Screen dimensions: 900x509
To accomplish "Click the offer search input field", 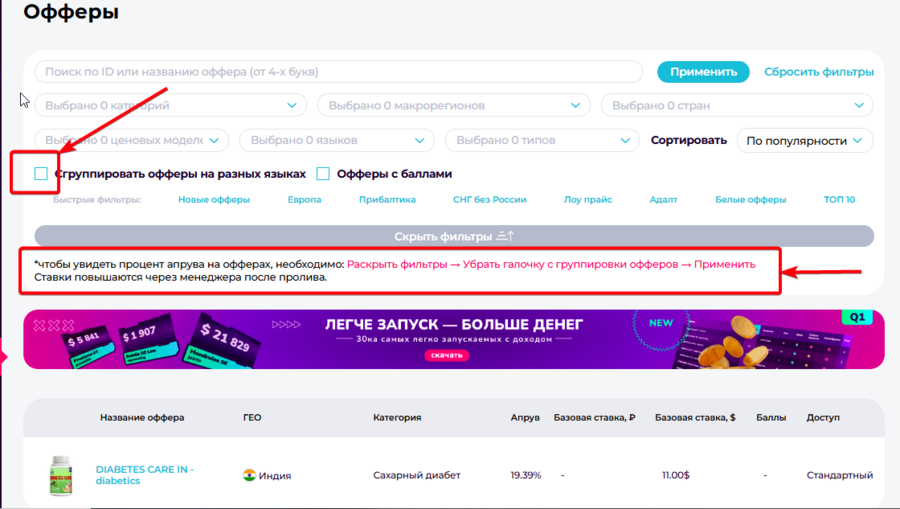I will pyautogui.click(x=338, y=72).
